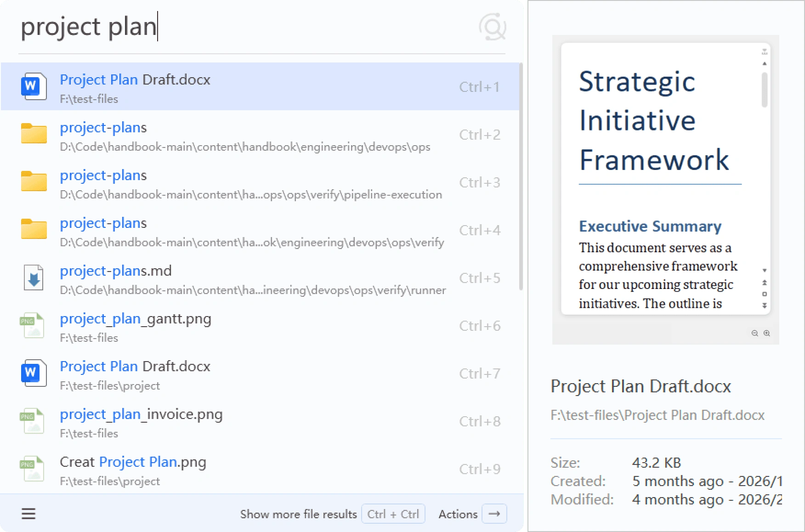805x532 pixels.
Task: Select first Project Plan Draft.docx result
Action: 260,86
